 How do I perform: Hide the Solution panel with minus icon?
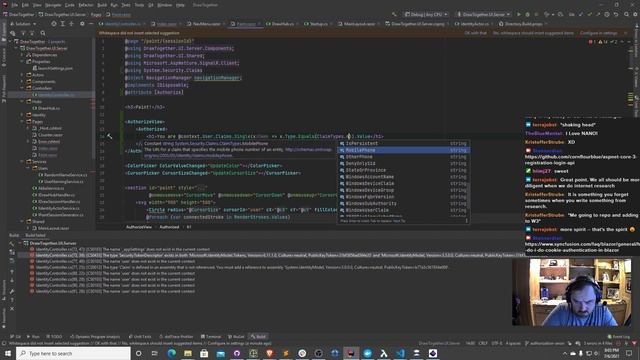[91, 24]
